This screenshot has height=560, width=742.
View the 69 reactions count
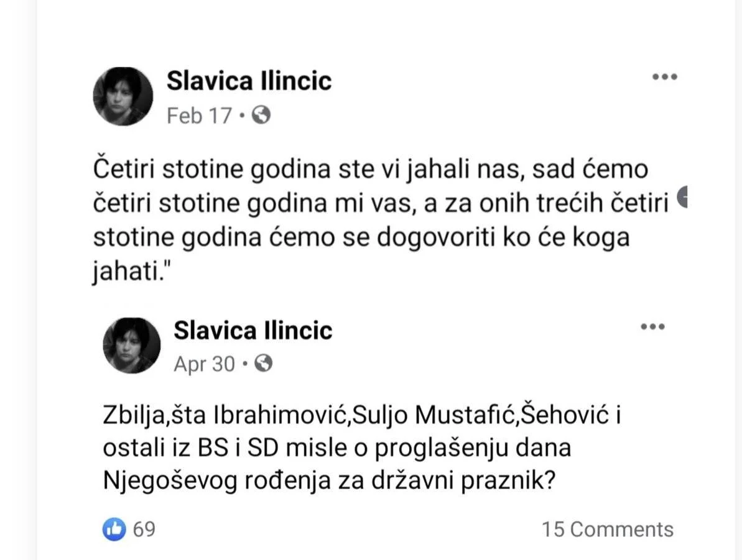144,530
